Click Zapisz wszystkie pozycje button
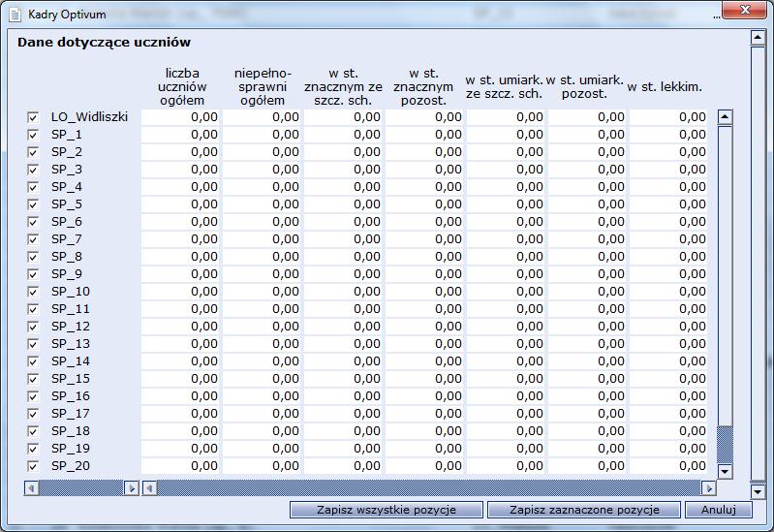The height and width of the screenshot is (532, 774). point(386,510)
